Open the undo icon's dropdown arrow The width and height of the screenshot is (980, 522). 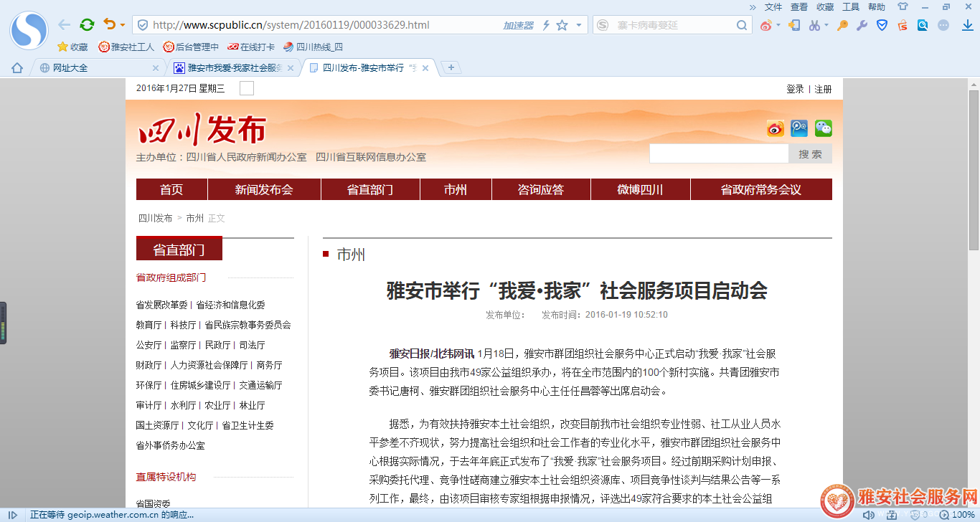(122, 25)
